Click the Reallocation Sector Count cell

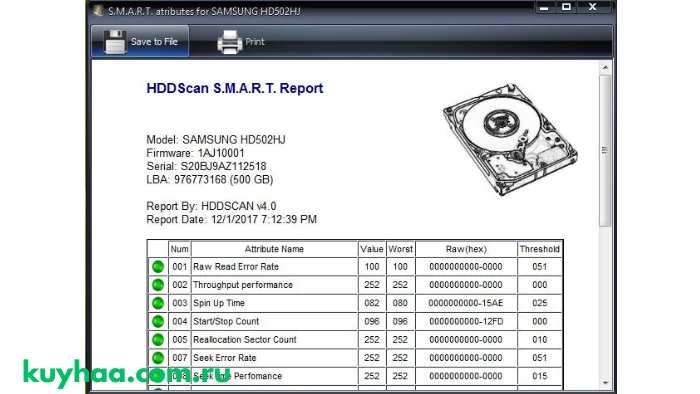[274, 340]
